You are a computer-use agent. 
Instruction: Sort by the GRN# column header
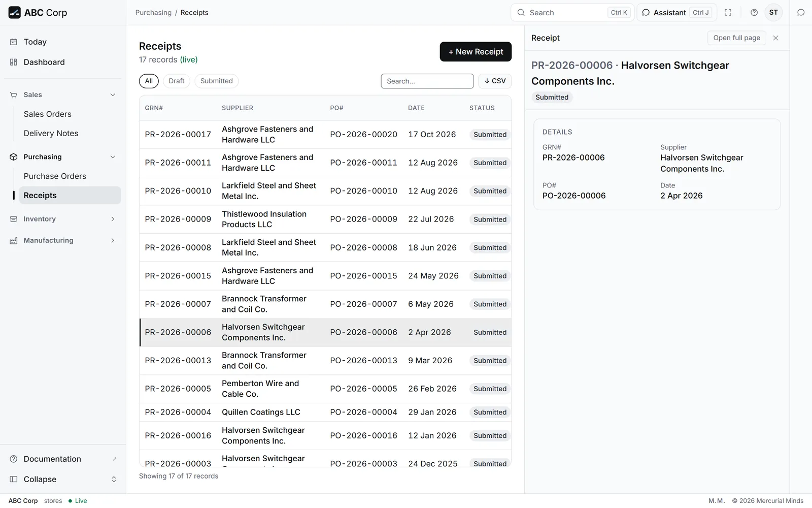click(x=154, y=108)
